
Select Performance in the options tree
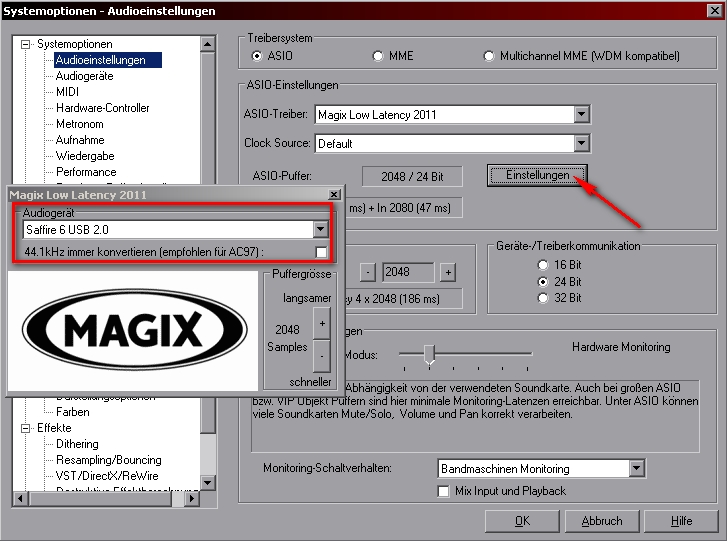86,172
